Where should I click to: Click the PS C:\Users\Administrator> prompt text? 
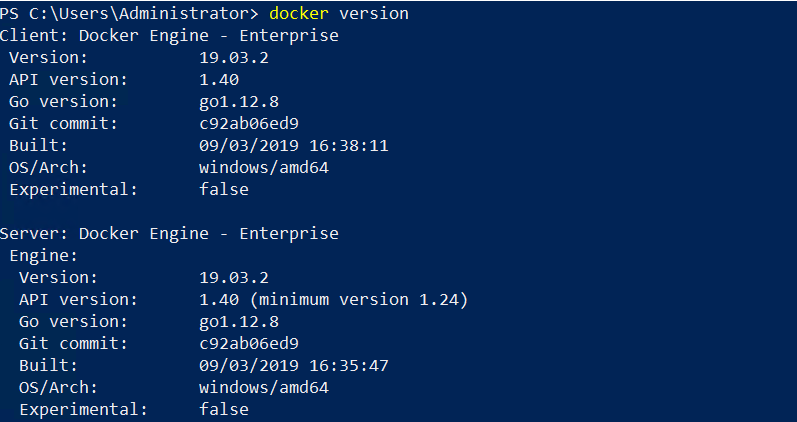129,13
